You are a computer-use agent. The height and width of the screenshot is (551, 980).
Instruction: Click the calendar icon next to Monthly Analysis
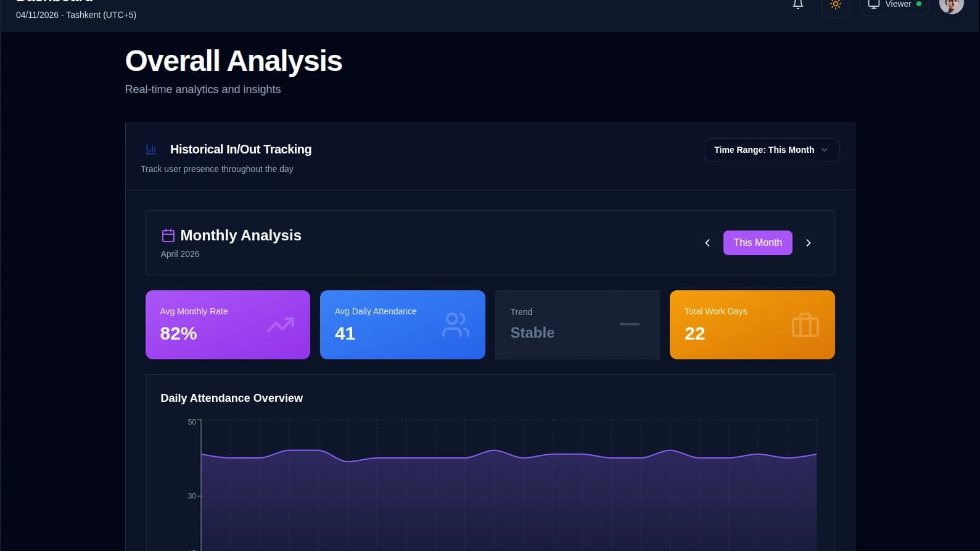click(168, 235)
